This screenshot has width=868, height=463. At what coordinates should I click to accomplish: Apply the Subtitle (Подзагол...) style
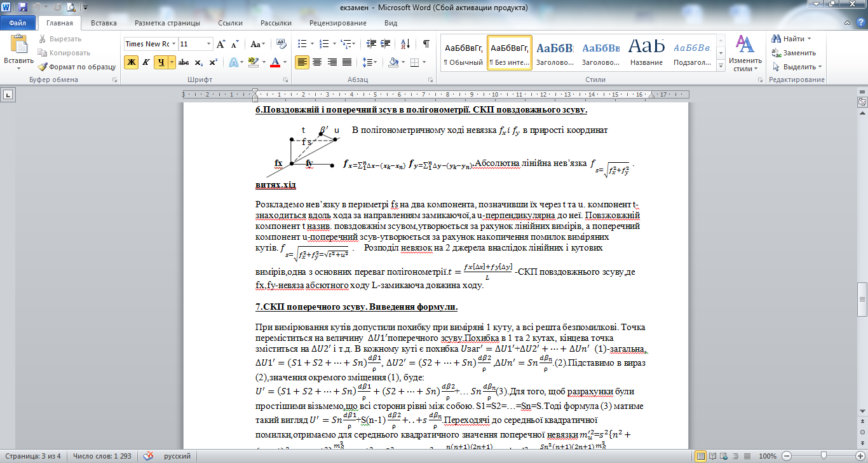(x=692, y=53)
